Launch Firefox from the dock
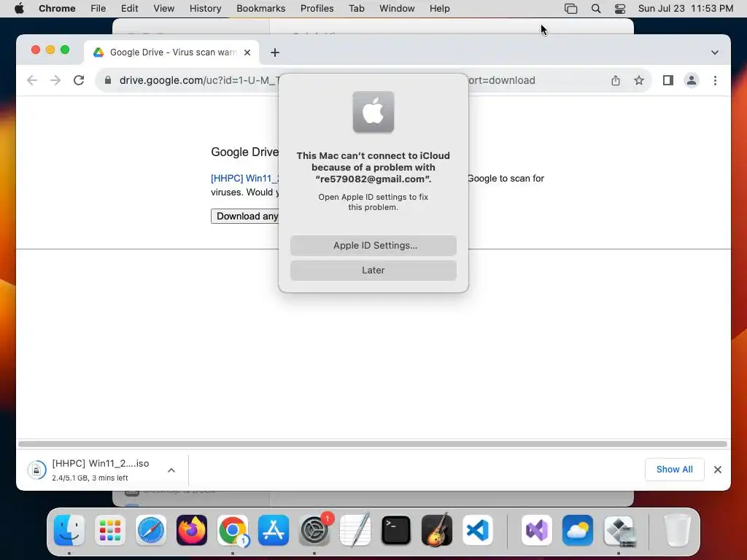Viewport: 747px width, 560px height. tap(192, 530)
